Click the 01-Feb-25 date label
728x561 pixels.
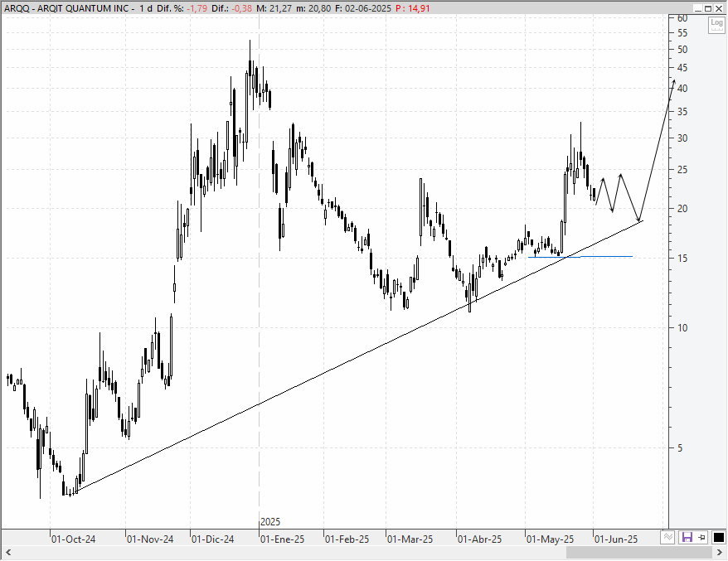347,539
